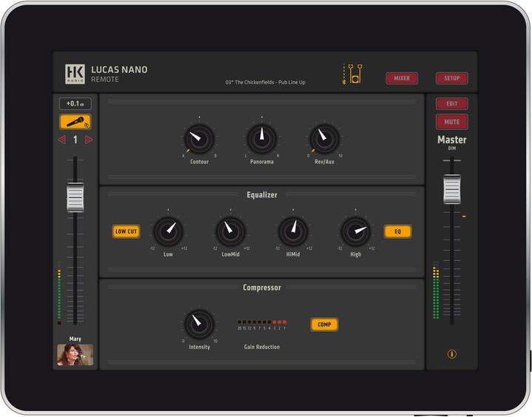Click the Gain Reduction LED meter
The image size is (532, 417).
pyautogui.click(x=262, y=322)
